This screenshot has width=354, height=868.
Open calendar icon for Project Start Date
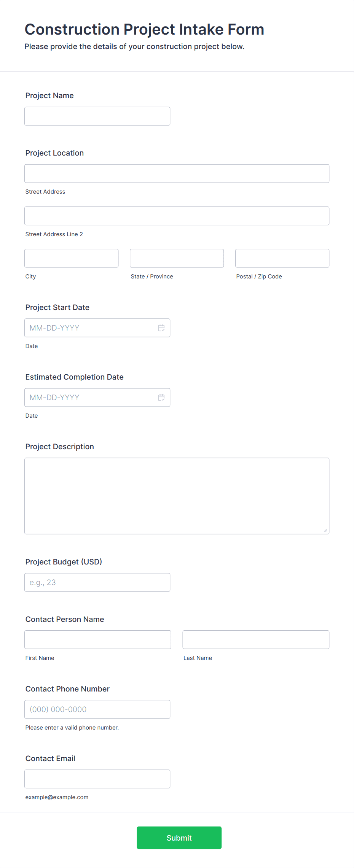(161, 328)
